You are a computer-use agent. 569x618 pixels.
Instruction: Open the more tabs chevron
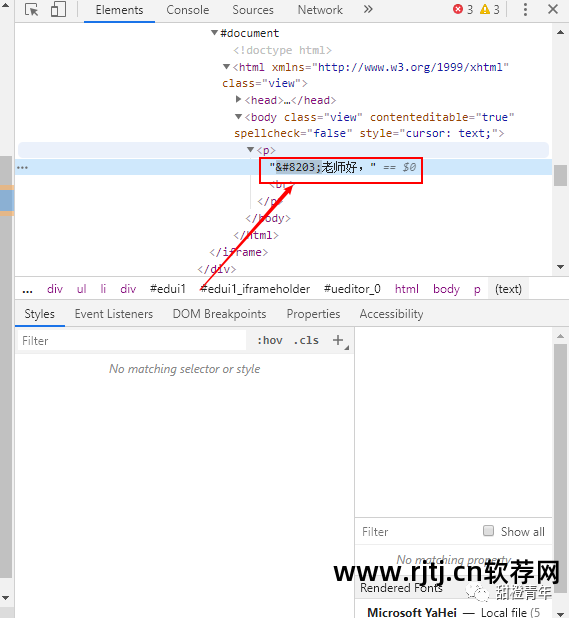click(x=368, y=9)
